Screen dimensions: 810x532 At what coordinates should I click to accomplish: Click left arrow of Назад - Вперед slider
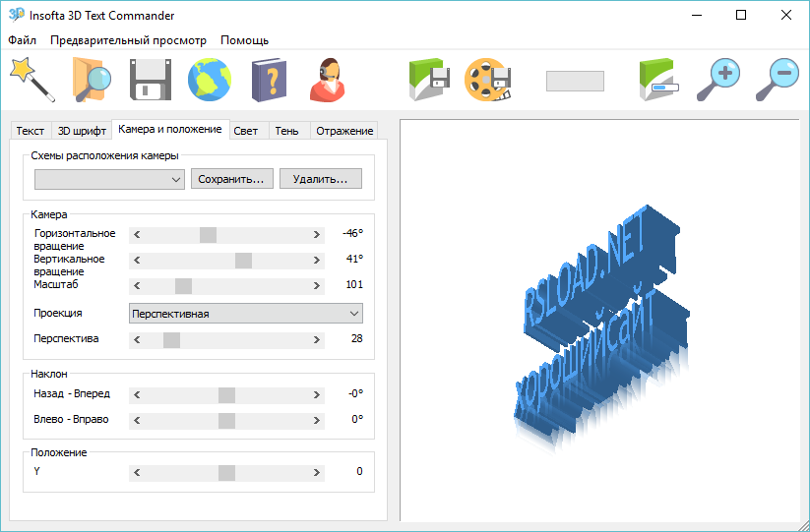(137, 395)
